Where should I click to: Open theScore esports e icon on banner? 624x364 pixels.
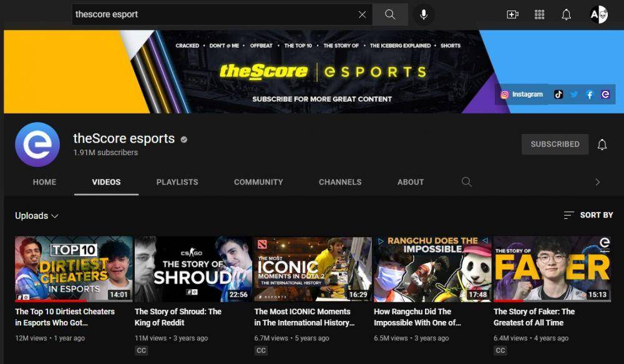click(x=605, y=94)
